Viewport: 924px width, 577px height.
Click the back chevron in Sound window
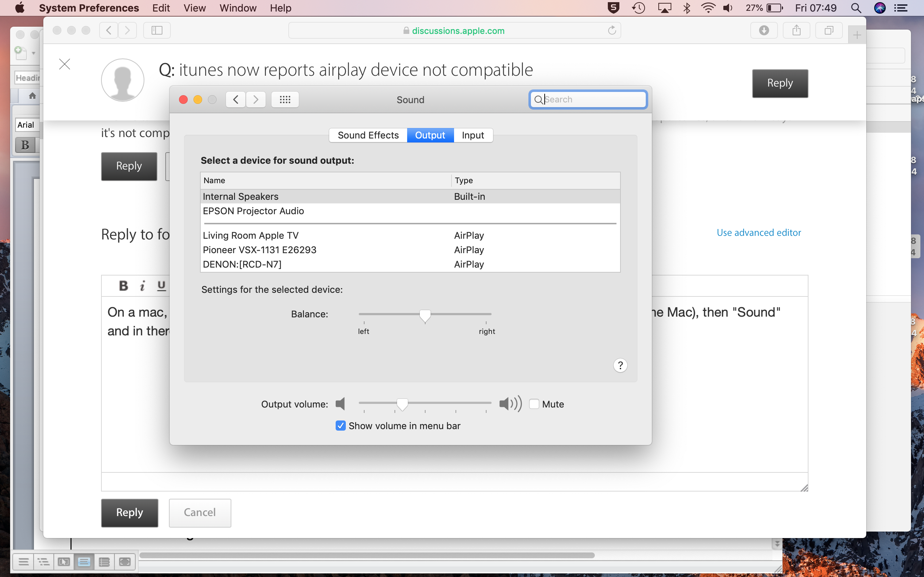[x=236, y=100]
